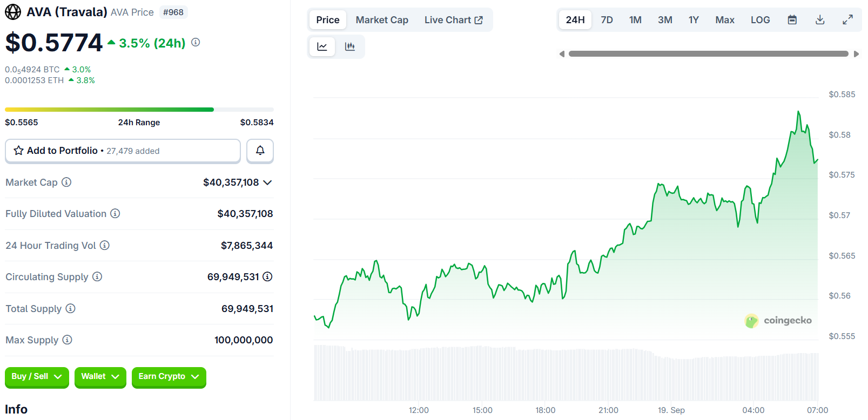Viewport: 868px width, 420px height.
Task: Click the 19. Sep date axis label
Action: pyautogui.click(x=671, y=410)
